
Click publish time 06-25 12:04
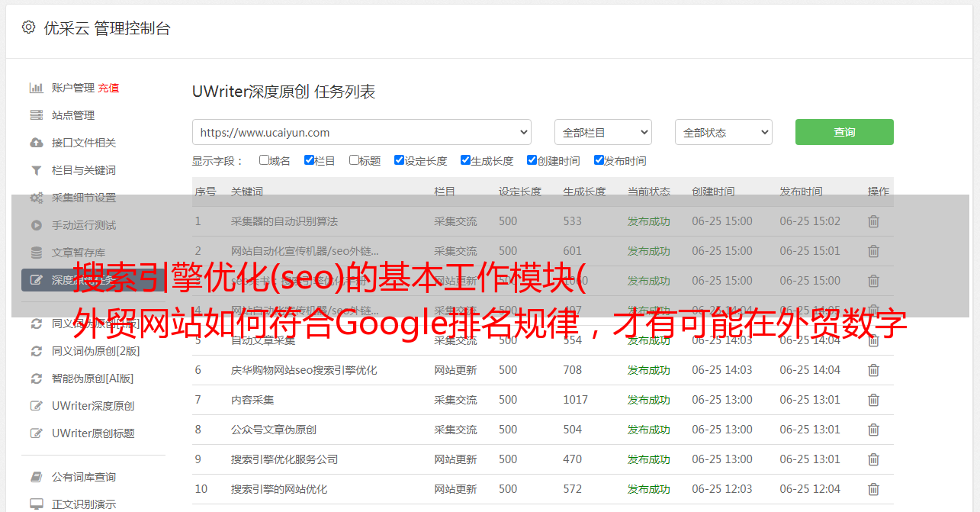pos(810,489)
